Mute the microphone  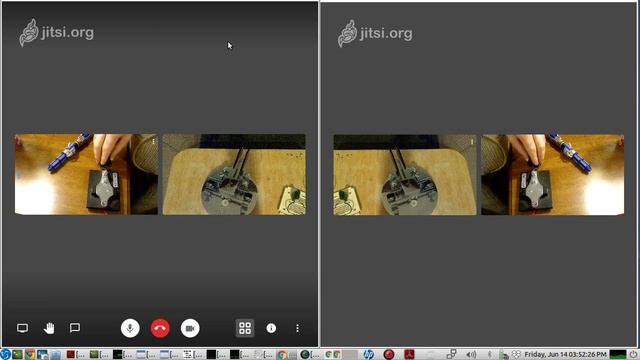click(x=130, y=328)
